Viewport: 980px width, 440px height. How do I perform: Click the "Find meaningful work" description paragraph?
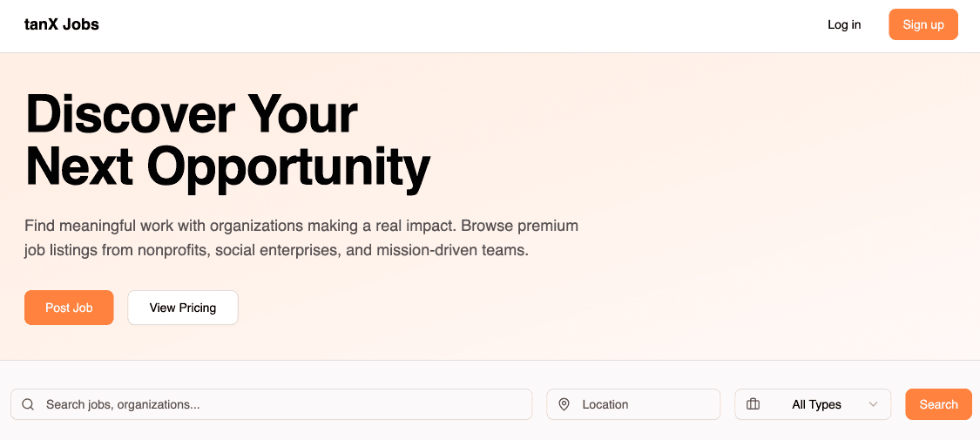[301, 238]
